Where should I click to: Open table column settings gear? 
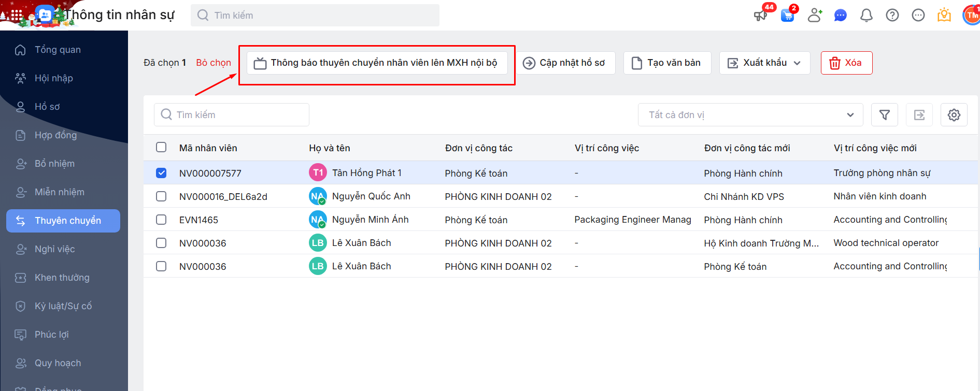(x=954, y=115)
